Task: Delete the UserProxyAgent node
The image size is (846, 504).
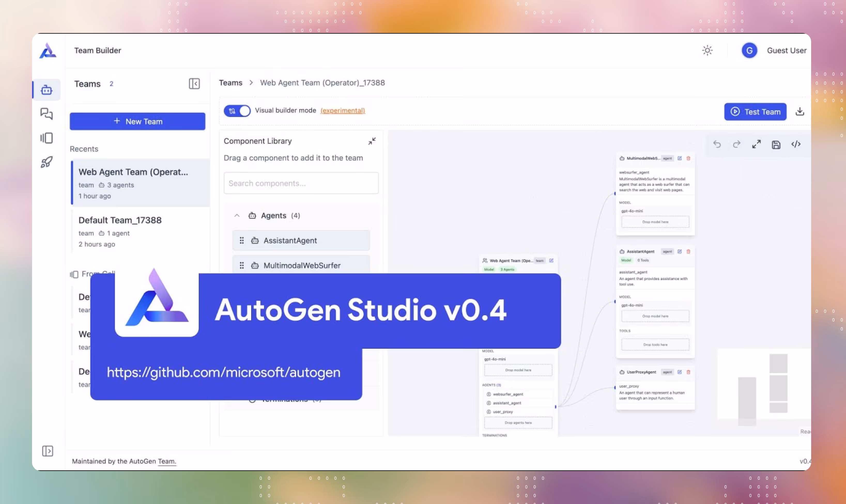Action: pos(688,372)
